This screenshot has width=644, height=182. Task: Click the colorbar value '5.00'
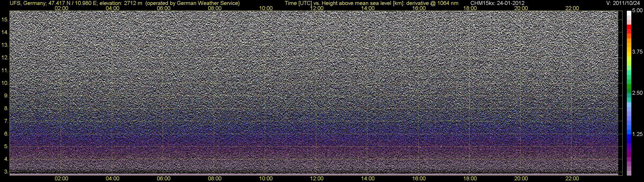[x=638, y=11]
